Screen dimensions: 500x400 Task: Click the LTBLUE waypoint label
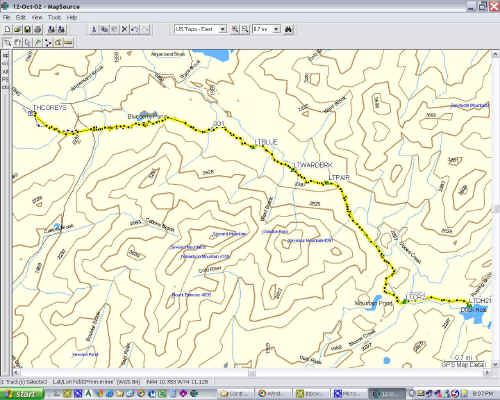[x=266, y=142]
